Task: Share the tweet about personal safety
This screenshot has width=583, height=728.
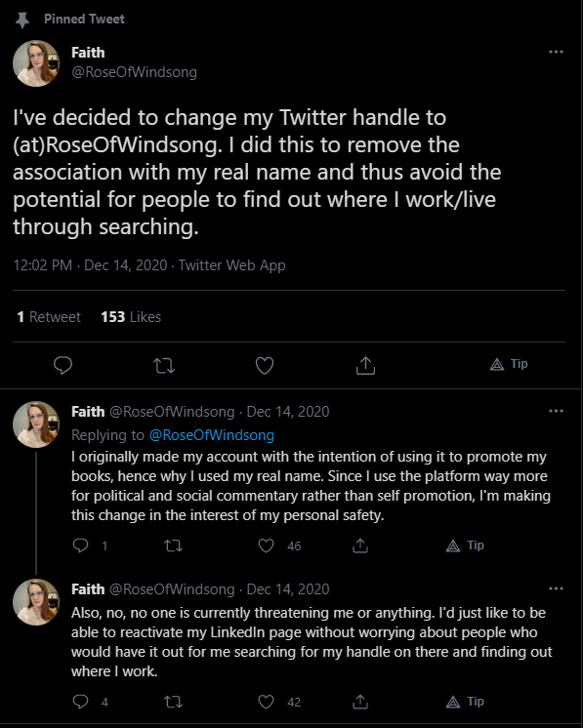Action: (x=360, y=546)
